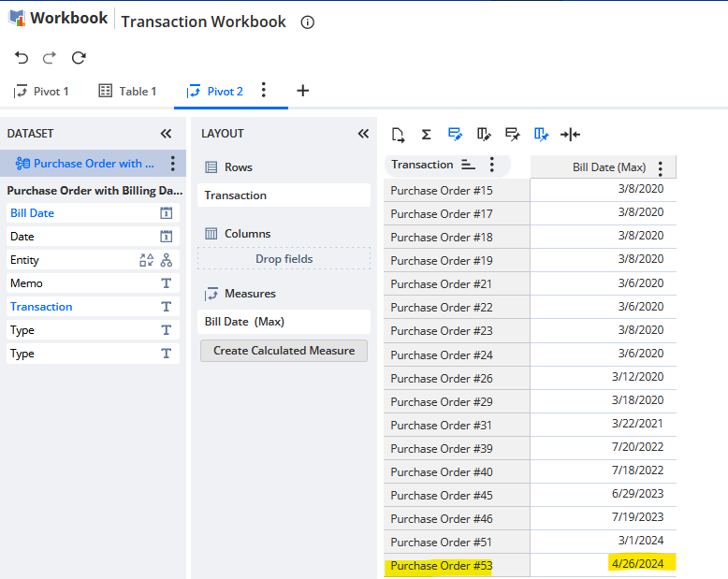This screenshot has width=728, height=579.
Task: Click the text type icon beside Transaction field
Action: [x=167, y=307]
